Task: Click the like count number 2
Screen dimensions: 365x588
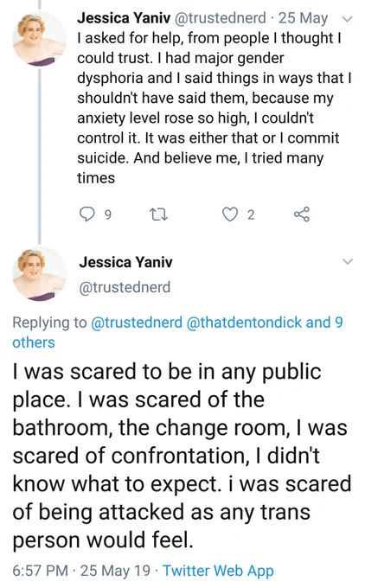Action: (251, 214)
